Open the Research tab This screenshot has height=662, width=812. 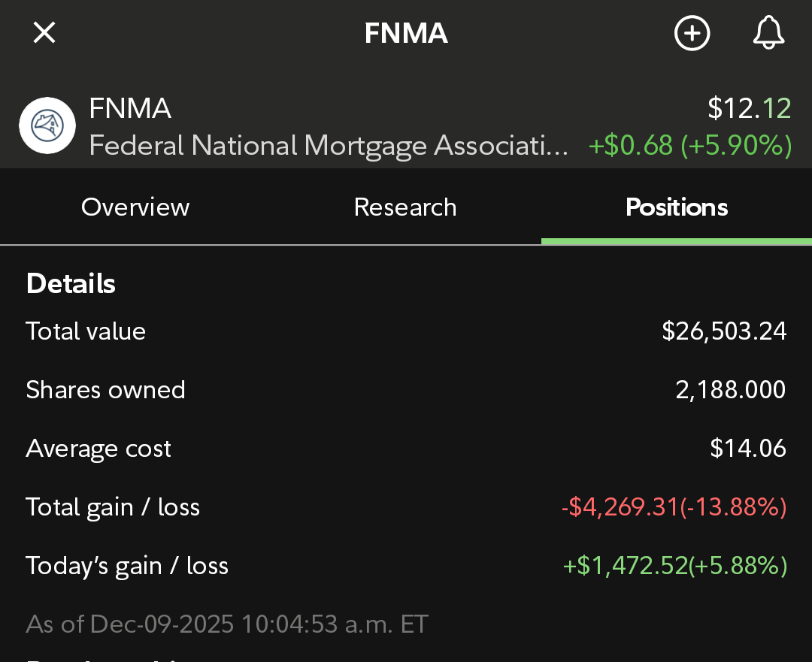click(405, 207)
